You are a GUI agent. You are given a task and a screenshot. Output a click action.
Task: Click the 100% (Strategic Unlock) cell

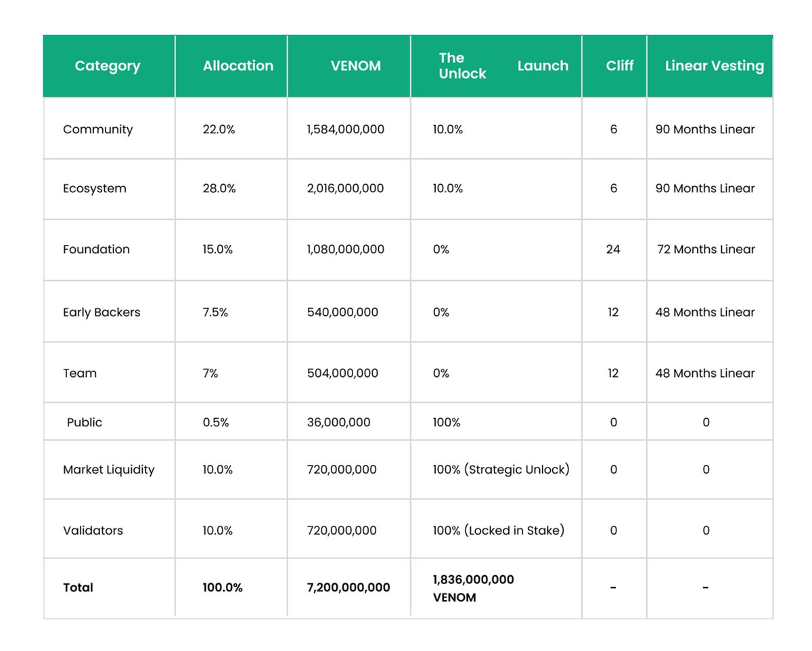tap(501, 469)
